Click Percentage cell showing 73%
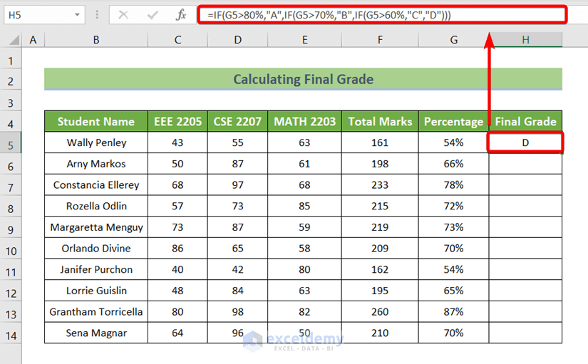Image resolution: width=588 pixels, height=364 pixels. coord(454,227)
